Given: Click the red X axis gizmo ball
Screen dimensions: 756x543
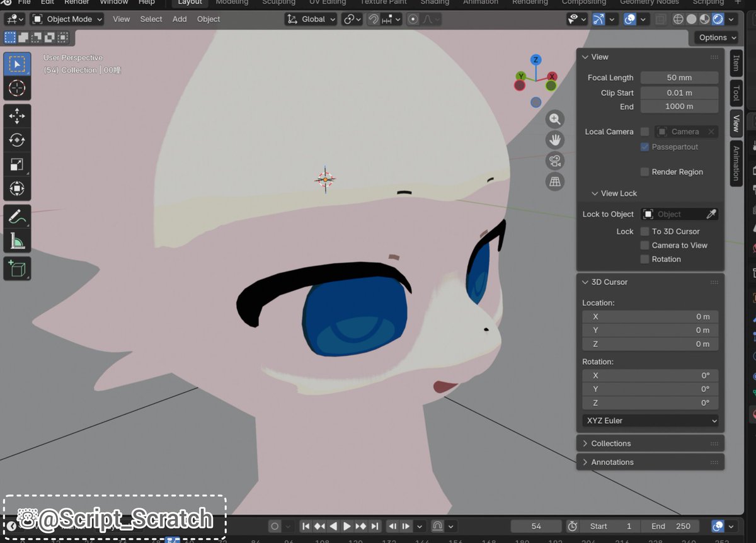Looking at the screenshot, I should point(552,76).
